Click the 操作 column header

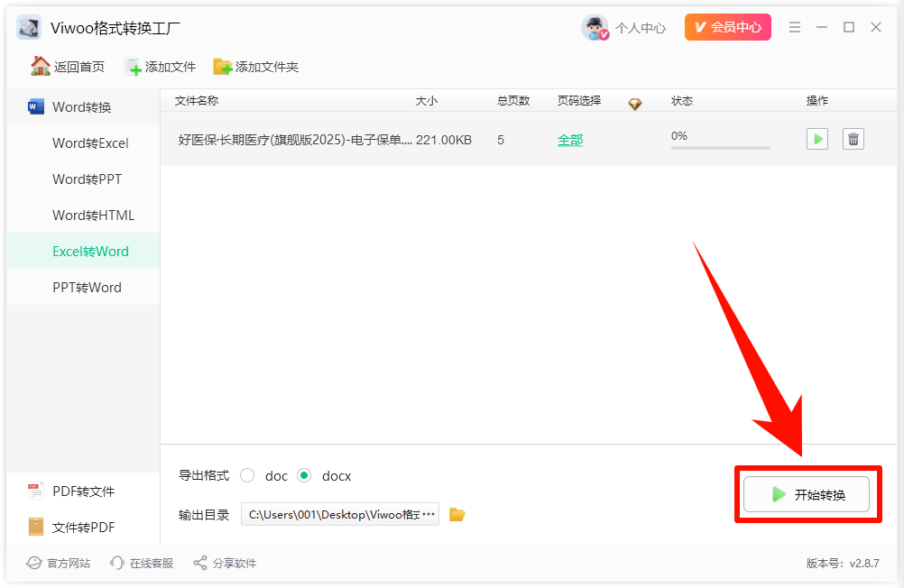[x=817, y=100]
